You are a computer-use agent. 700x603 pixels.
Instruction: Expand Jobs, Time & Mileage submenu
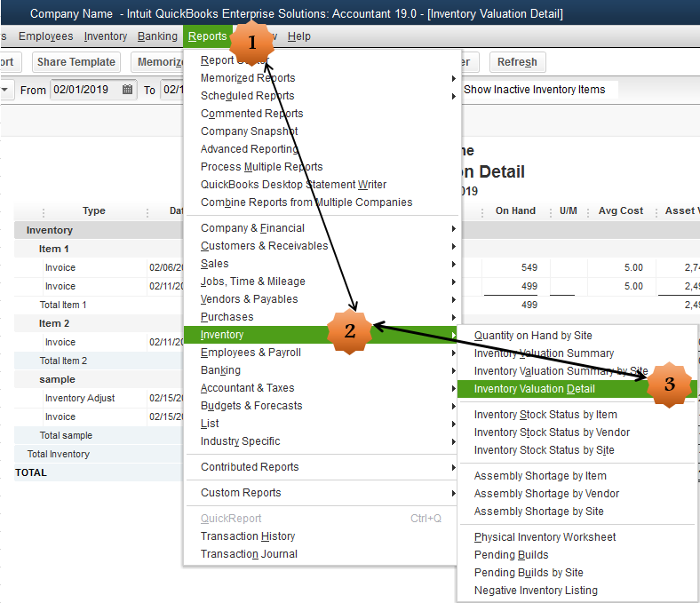322,282
